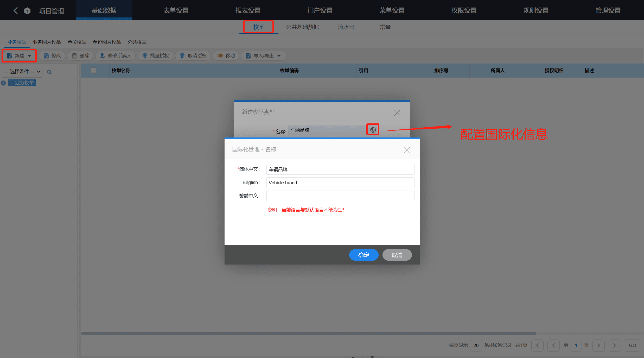Select the 常量 sub-tab
The image size is (644, 358).
385,27
